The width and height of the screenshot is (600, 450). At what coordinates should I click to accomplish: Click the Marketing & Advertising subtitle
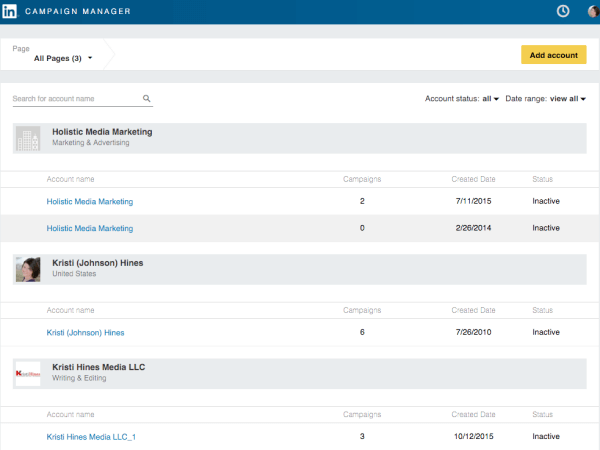pyautogui.click(x=91, y=142)
